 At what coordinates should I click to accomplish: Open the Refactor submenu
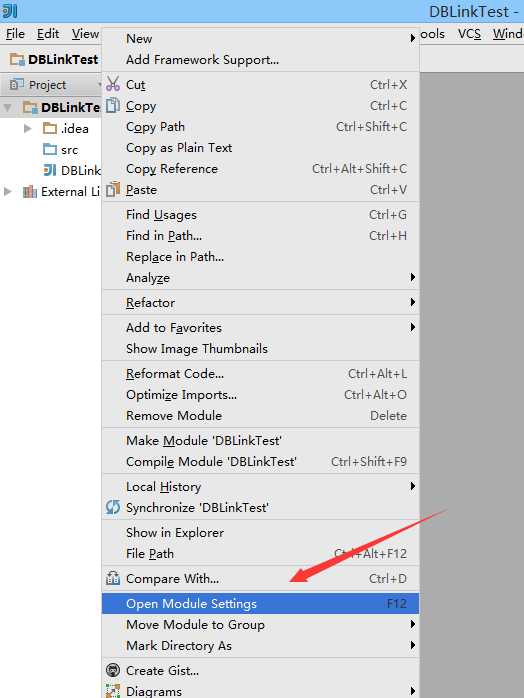click(260, 303)
